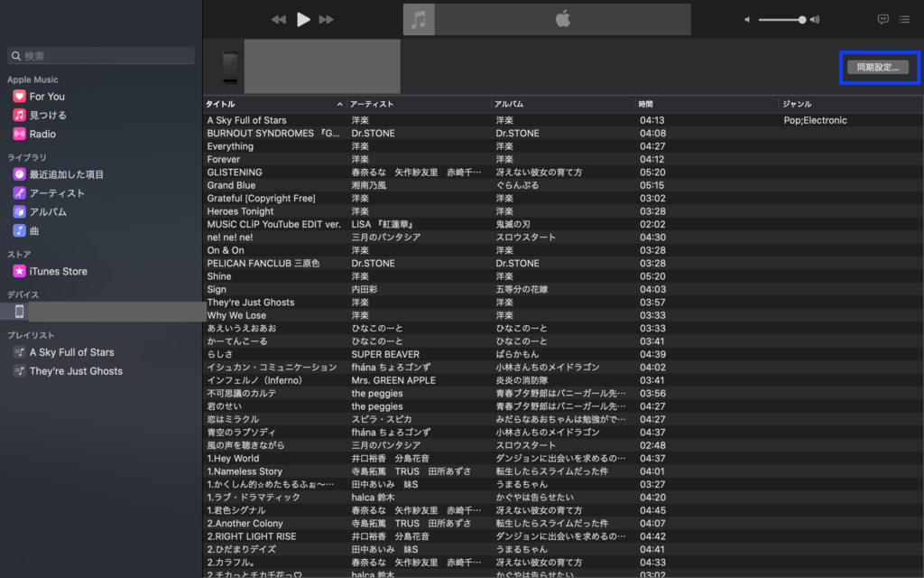The height and width of the screenshot is (578, 924).
Task: Click the Apple logo now playing display
Action: pyautogui.click(x=563, y=20)
